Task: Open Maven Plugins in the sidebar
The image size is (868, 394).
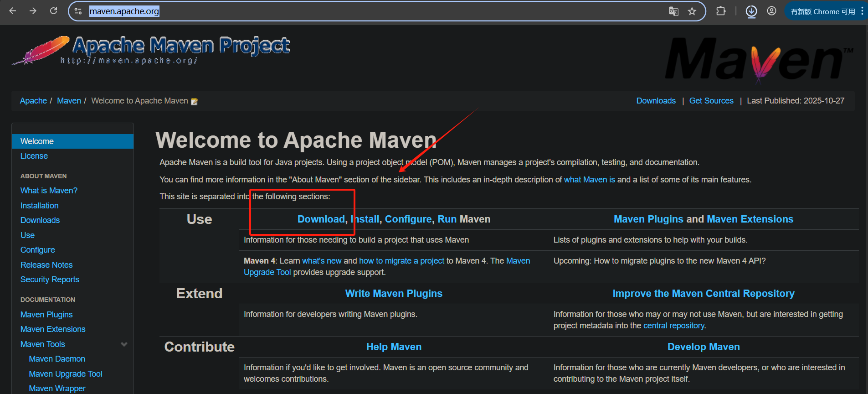Action: 46,315
